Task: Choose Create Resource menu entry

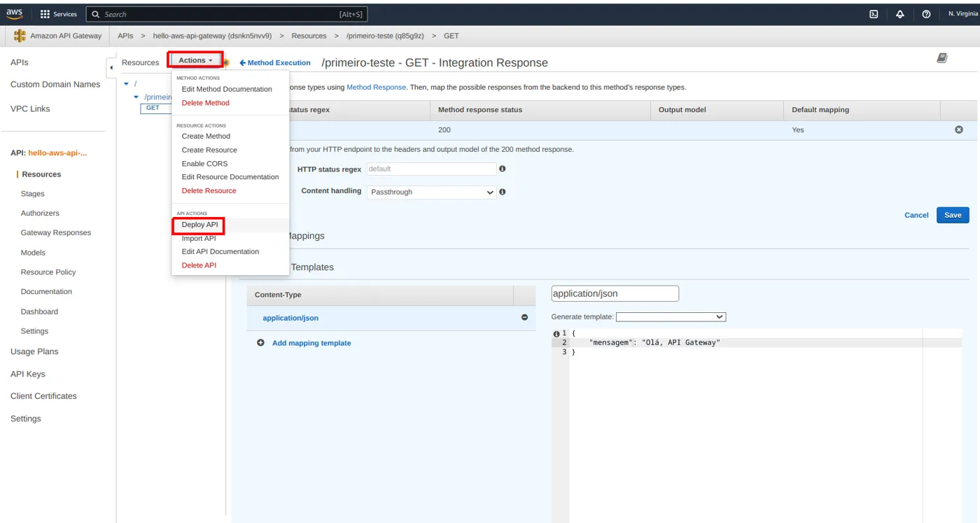Action: (x=209, y=150)
